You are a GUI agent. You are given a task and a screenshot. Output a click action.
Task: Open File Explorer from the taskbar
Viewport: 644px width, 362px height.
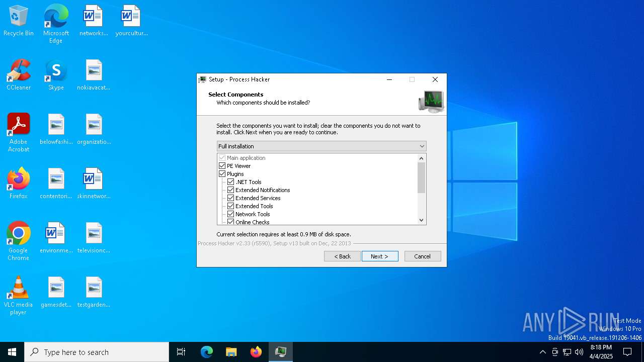(231, 352)
